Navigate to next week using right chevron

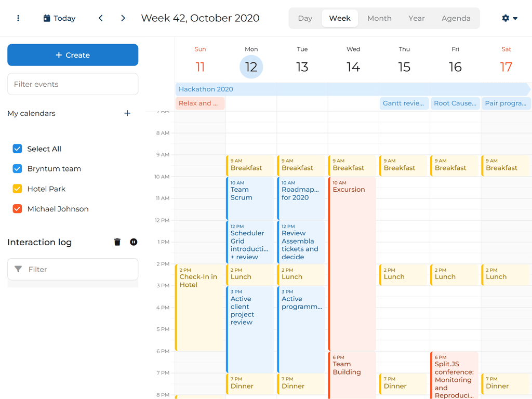[x=123, y=18]
